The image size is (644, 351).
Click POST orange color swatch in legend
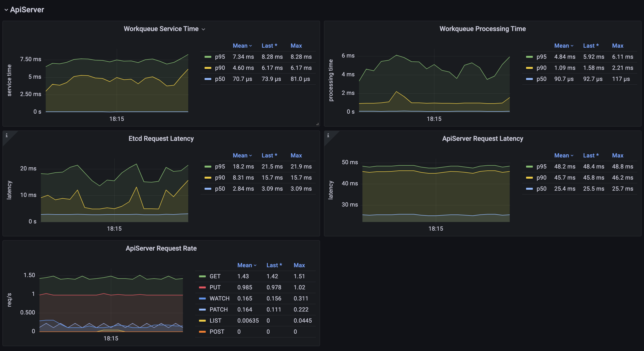click(202, 332)
